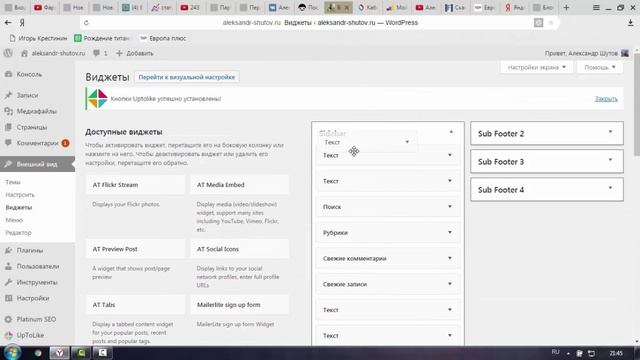Open browser downloads arrow icon
This screenshot has width=640, height=360.
(x=630, y=23)
